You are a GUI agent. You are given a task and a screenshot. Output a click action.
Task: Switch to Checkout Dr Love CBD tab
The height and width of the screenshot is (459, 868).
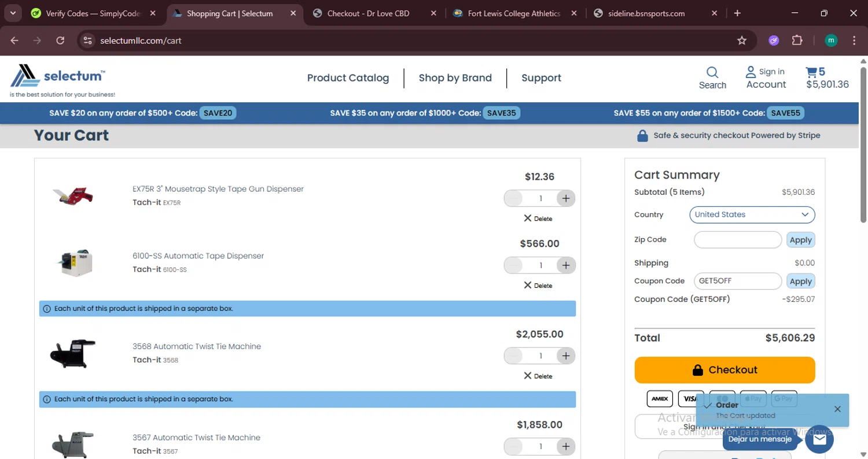(x=376, y=13)
